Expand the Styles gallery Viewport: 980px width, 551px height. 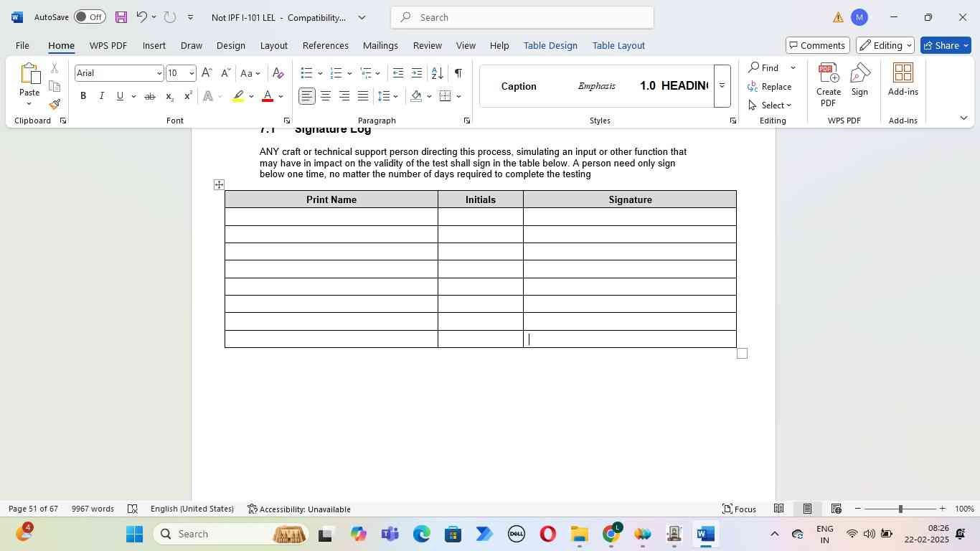pos(722,86)
